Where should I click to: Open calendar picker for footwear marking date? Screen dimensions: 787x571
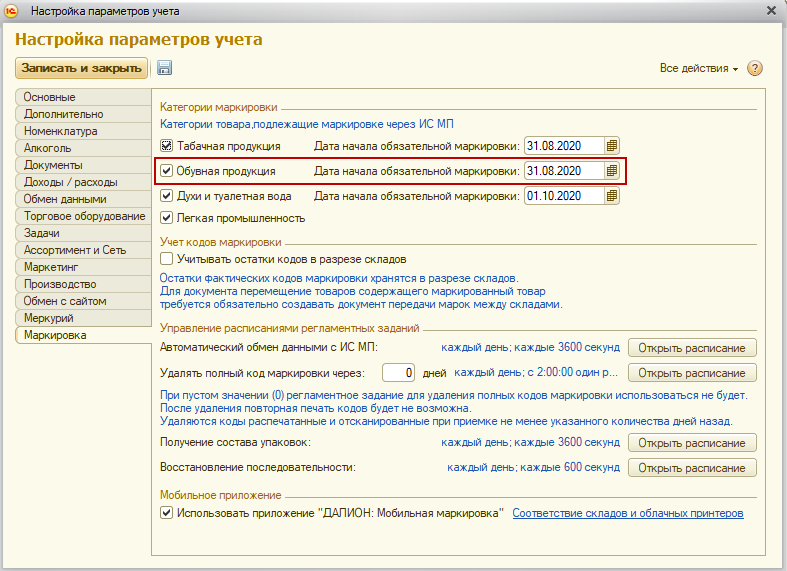click(611, 171)
